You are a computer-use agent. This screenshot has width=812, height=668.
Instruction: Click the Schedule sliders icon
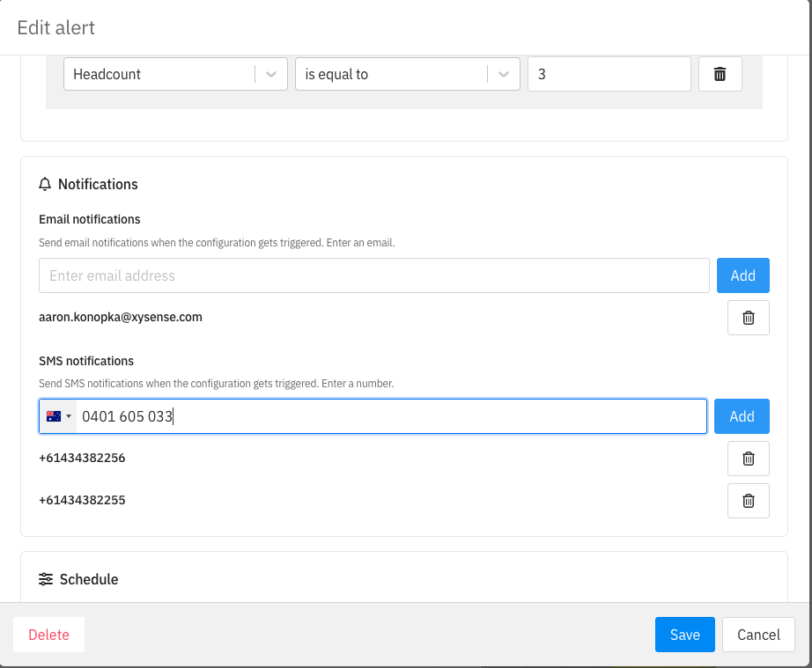point(46,579)
